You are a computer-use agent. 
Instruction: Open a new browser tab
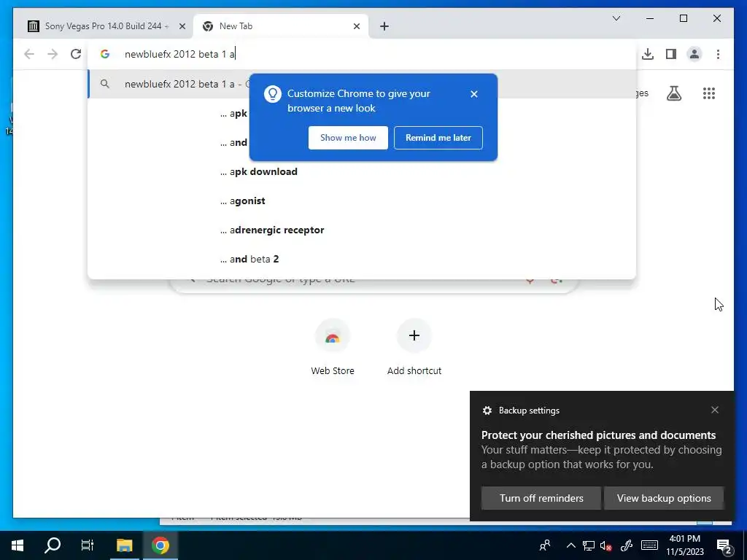384,26
